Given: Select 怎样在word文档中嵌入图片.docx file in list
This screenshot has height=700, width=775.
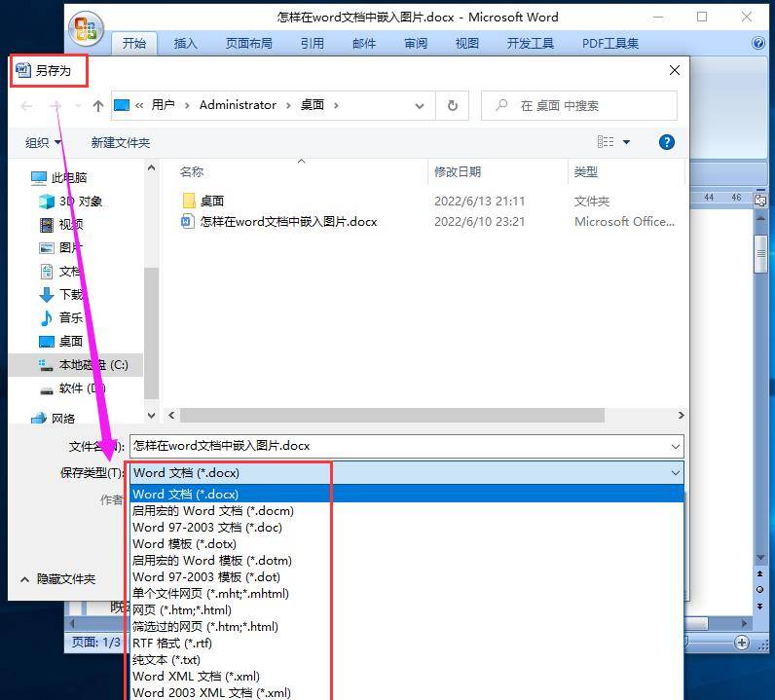Looking at the screenshot, I should point(279,221).
